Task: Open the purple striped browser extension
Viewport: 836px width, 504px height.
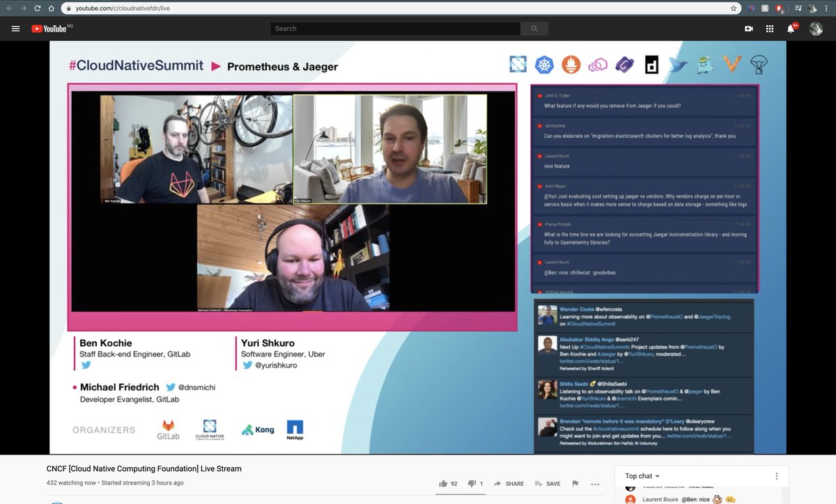Action: [x=750, y=8]
